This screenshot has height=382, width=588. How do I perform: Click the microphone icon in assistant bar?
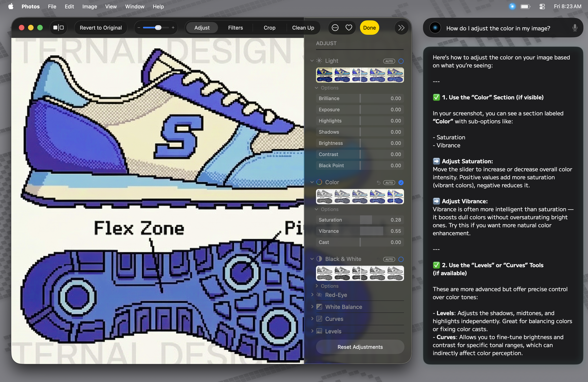(575, 28)
